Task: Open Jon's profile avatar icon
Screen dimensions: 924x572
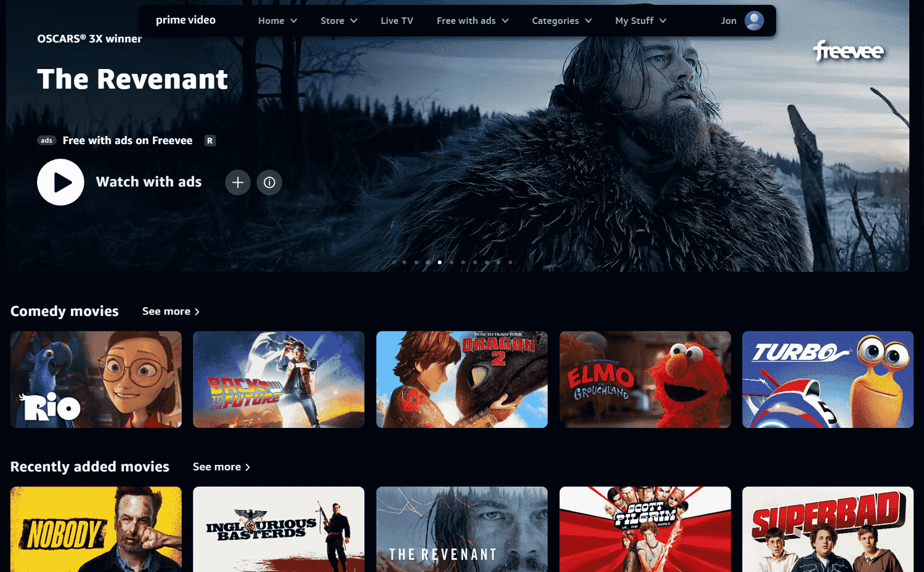Action: (754, 21)
